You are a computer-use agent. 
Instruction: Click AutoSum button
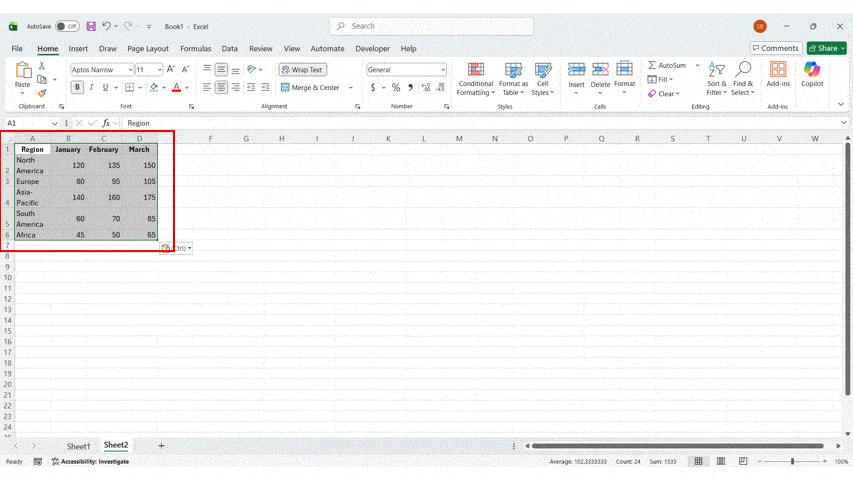coord(667,65)
